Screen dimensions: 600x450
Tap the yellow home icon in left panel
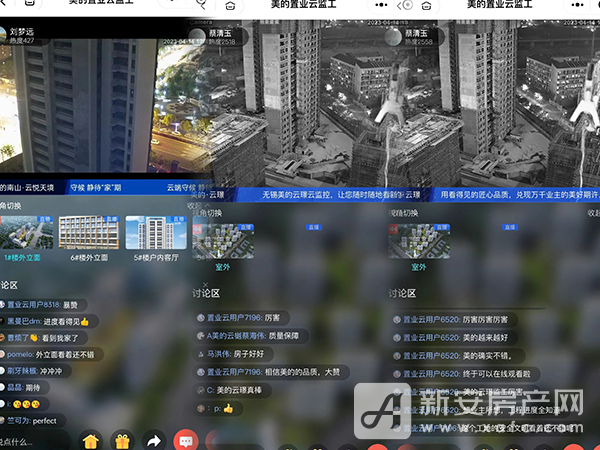[x=91, y=441]
